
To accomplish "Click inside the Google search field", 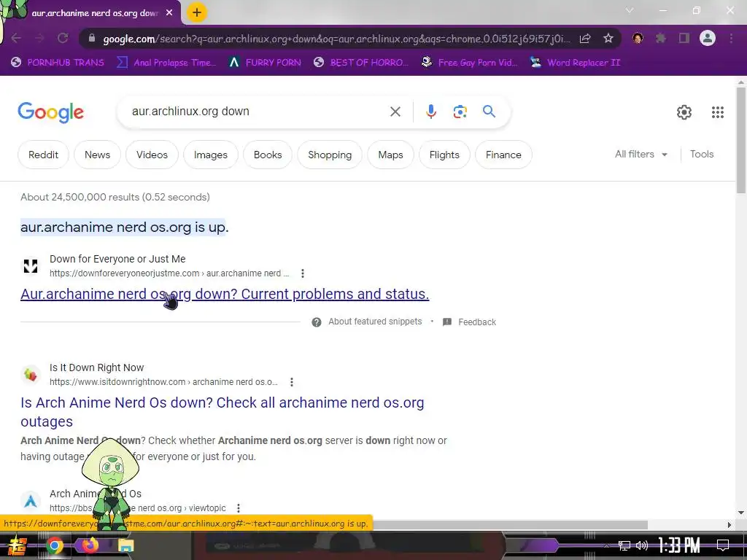I will tap(258, 112).
